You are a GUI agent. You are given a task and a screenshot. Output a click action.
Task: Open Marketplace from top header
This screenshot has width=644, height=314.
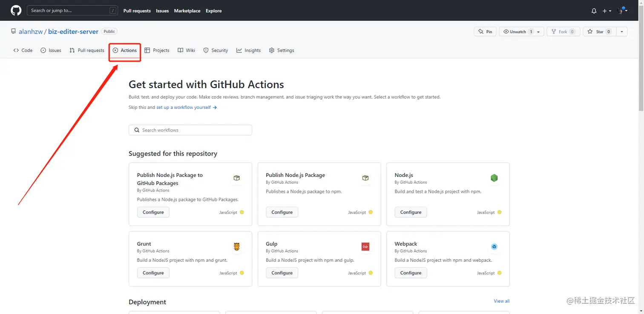coord(187,11)
